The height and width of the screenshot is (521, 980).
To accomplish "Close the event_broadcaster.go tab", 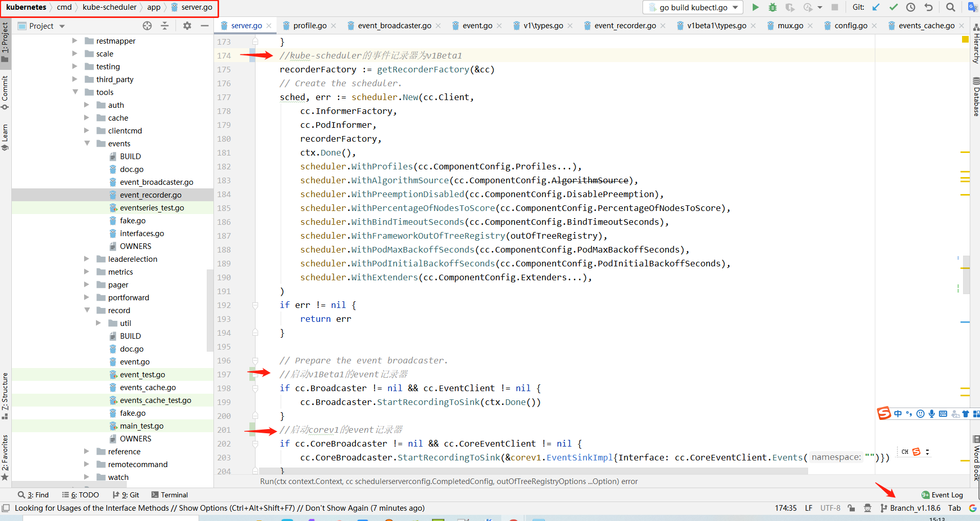I will coord(438,26).
